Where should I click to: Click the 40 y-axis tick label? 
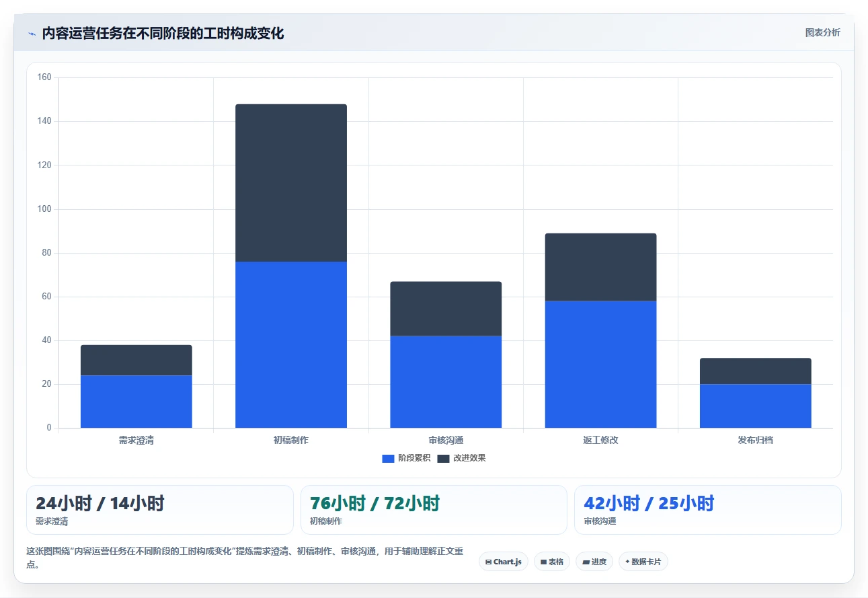pyautogui.click(x=46, y=340)
